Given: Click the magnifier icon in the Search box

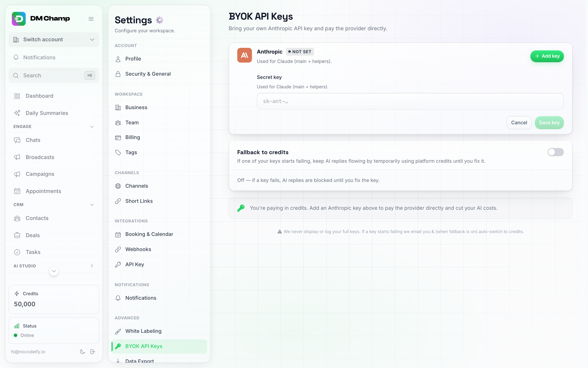Looking at the screenshot, I should pos(16,75).
